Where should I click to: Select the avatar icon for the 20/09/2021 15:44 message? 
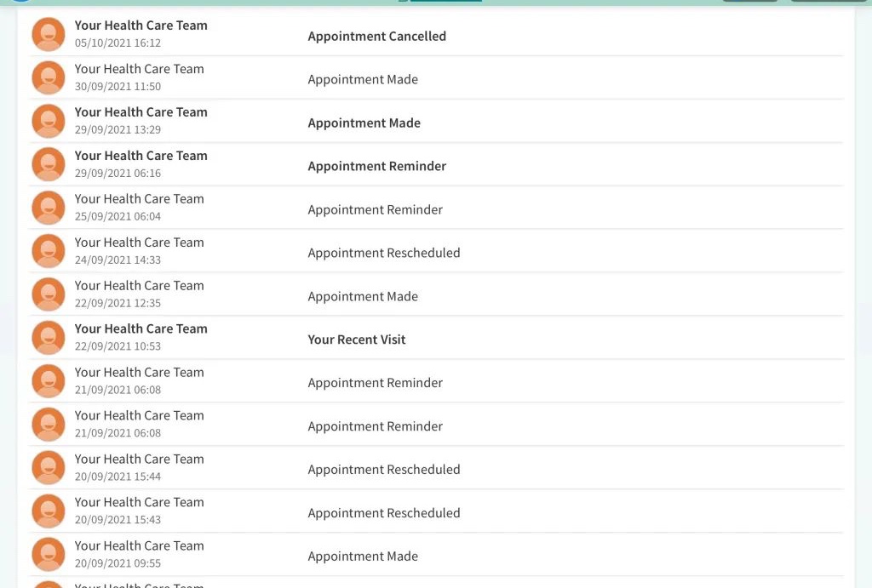pos(49,468)
